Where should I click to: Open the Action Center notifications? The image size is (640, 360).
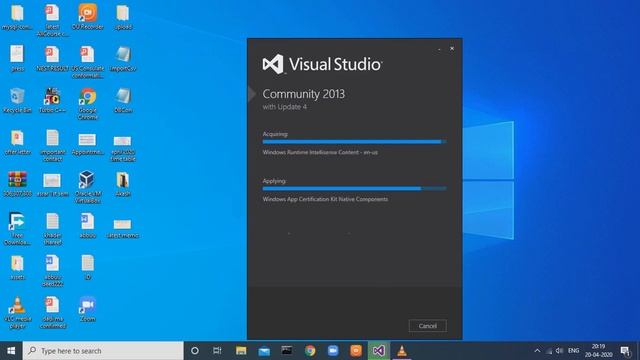tap(625, 351)
